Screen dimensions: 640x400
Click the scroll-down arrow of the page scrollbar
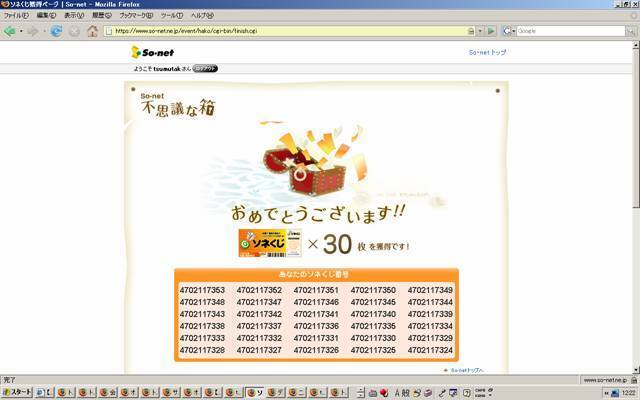tap(636, 370)
